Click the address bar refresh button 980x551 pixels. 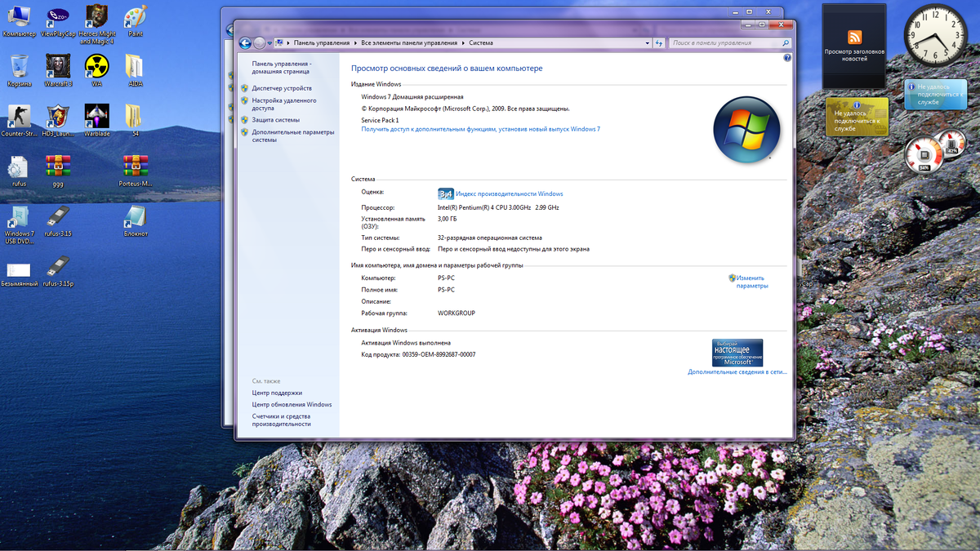pyautogui.click(x=659, y=42)
